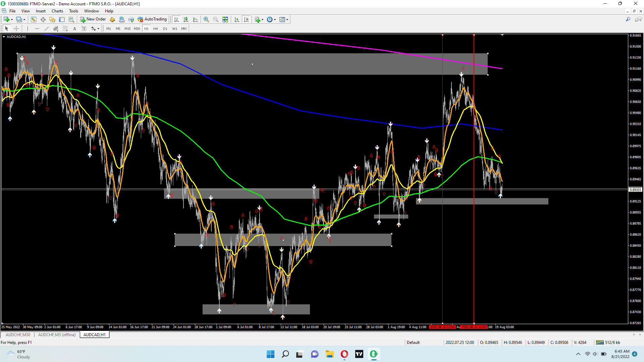
Task: Switch chart to candlesticks mode
Action: [186, 19]
